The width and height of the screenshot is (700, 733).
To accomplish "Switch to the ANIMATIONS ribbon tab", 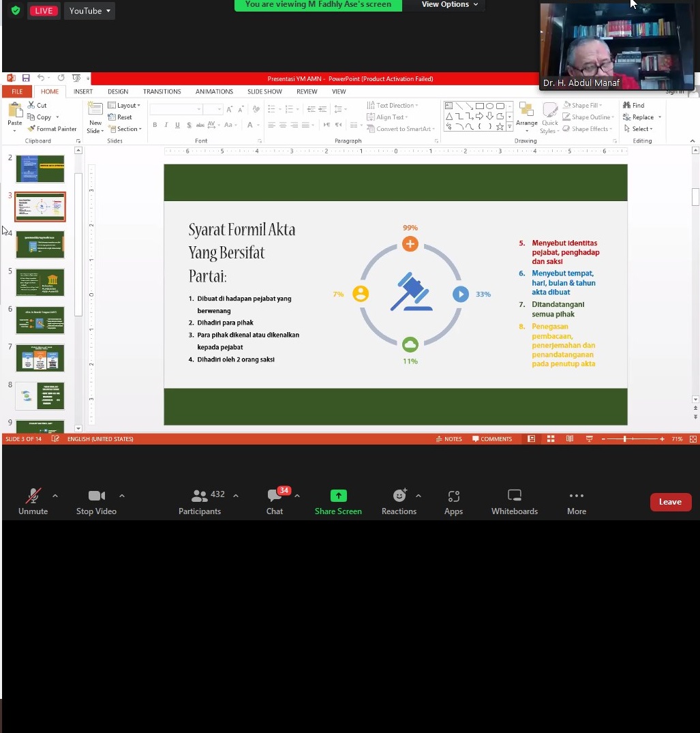I will click(214, 91).
